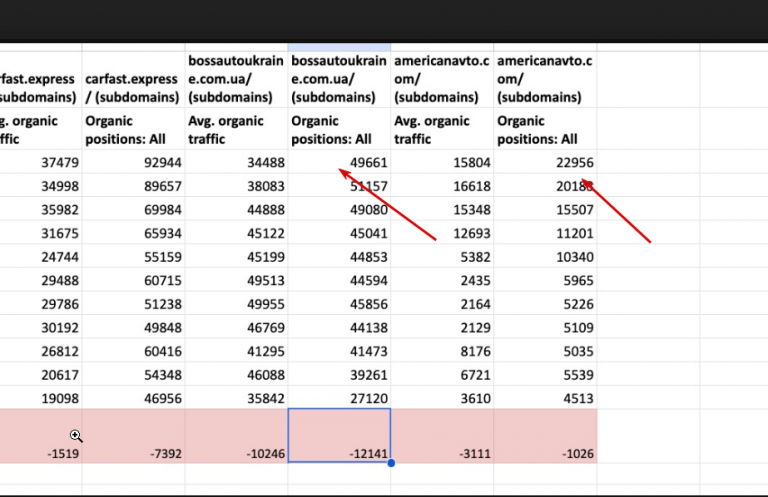Select the 60416 cell
The image size is (768, 497).
(134, 351)
